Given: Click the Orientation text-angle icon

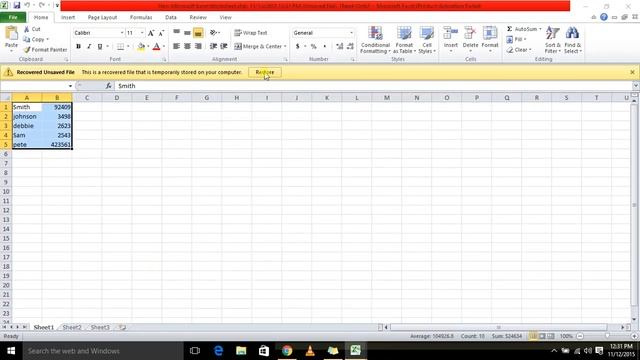Looking at the screenshot, I should [213, 33].
